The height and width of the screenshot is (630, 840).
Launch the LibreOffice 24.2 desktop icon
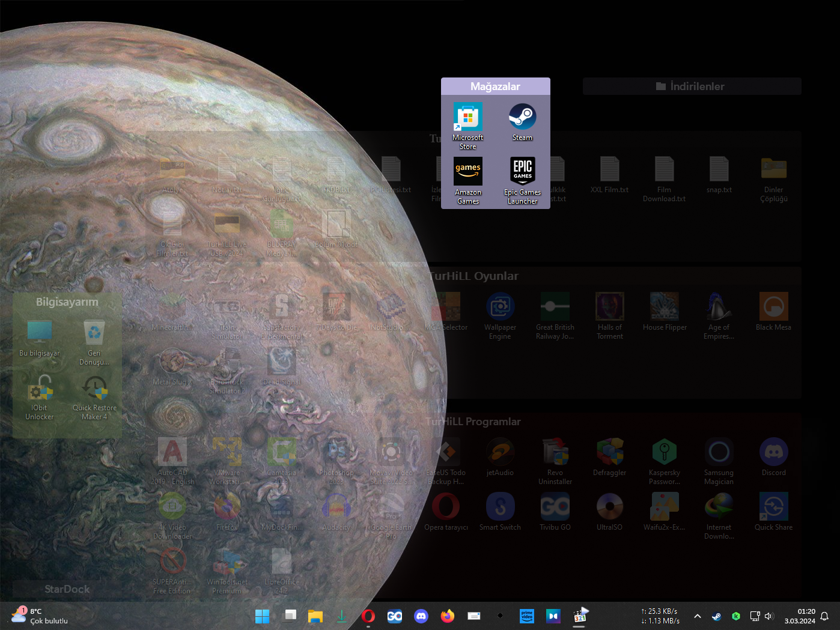281,571
